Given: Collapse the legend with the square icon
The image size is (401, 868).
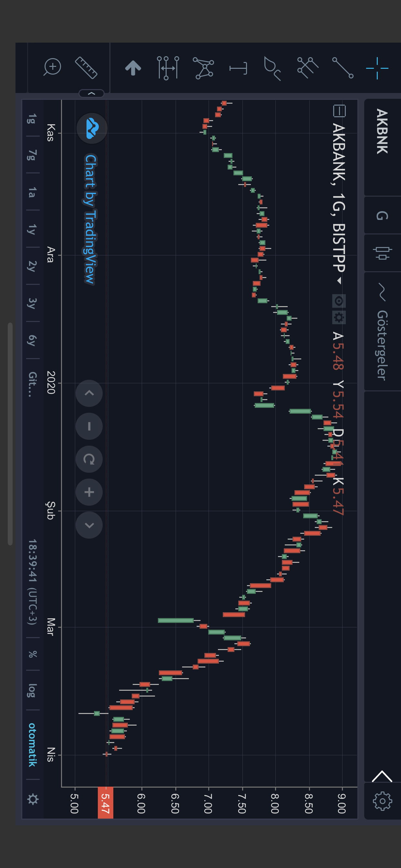Looking at the screenshot, I should pyautogui.click(x=339, y=111).
